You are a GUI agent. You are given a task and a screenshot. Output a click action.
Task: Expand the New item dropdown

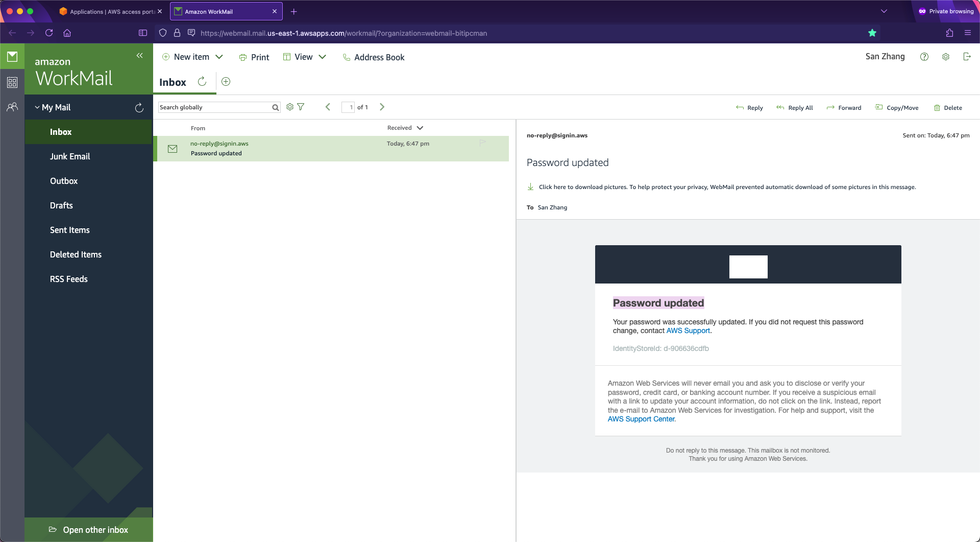tap(219, 57)
